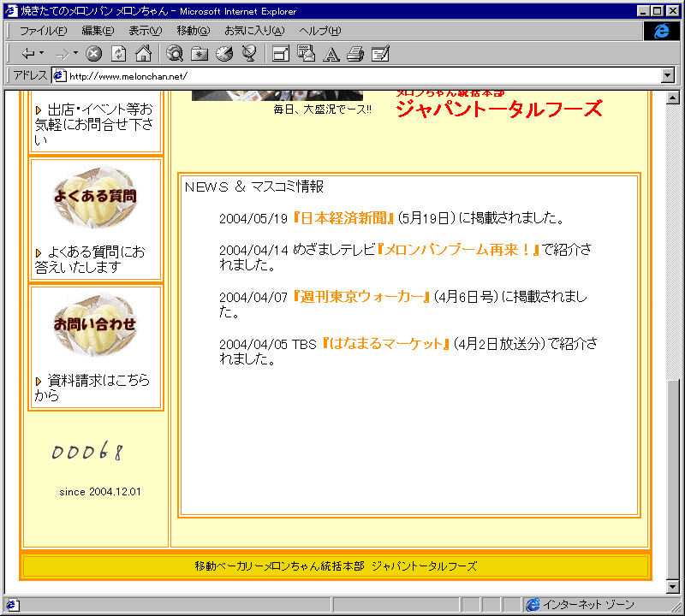Open the 表示(V) menu

click(145, 31)
